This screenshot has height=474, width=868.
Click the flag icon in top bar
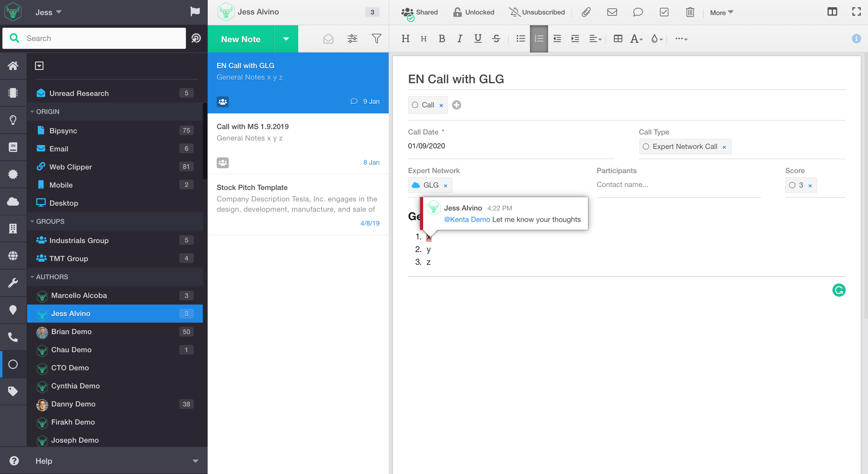[x=195, y=12]
